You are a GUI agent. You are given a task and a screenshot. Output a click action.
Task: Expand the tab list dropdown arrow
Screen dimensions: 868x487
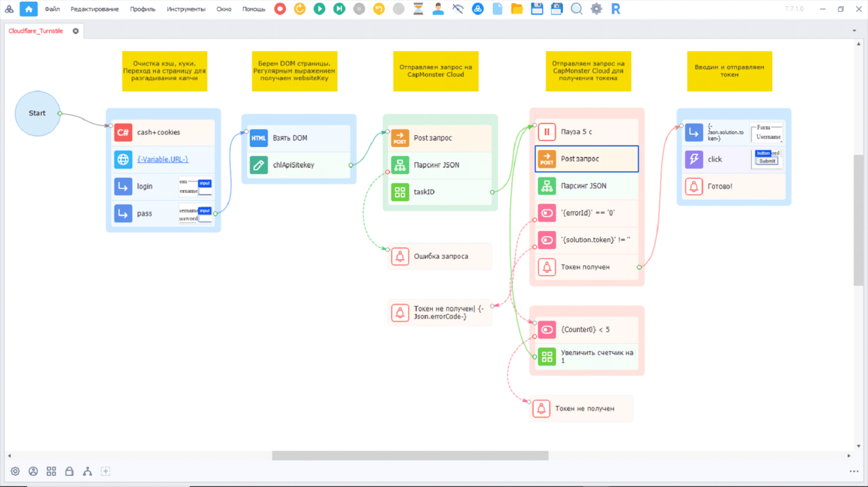click(x=854, y=31)
